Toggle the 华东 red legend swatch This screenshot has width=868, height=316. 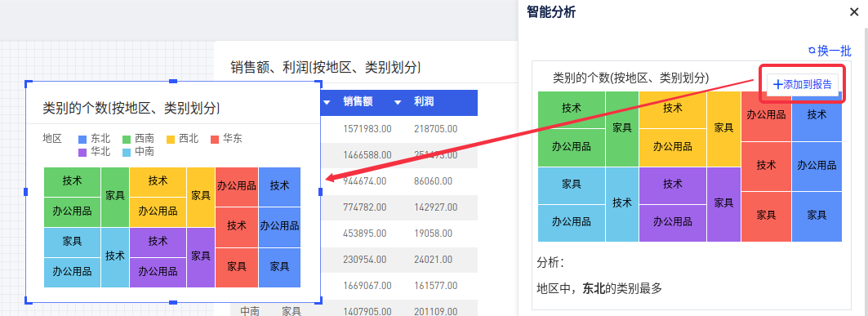tap(215, 140)
